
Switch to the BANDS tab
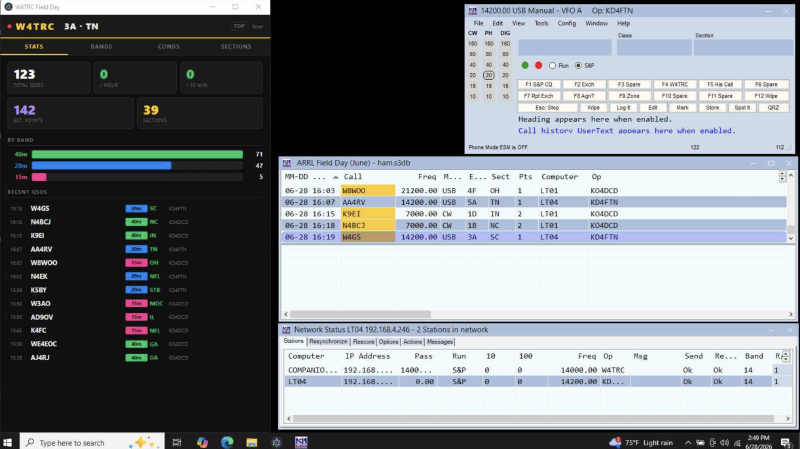101,46
